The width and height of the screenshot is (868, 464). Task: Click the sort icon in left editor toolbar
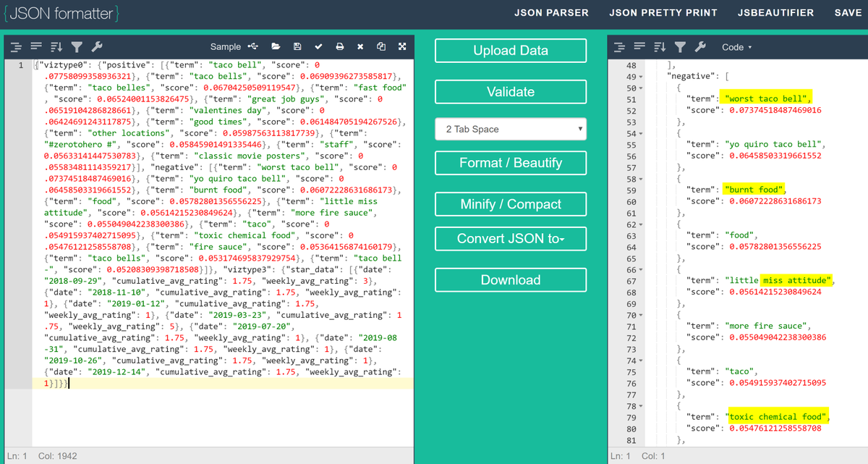point(56,46)
